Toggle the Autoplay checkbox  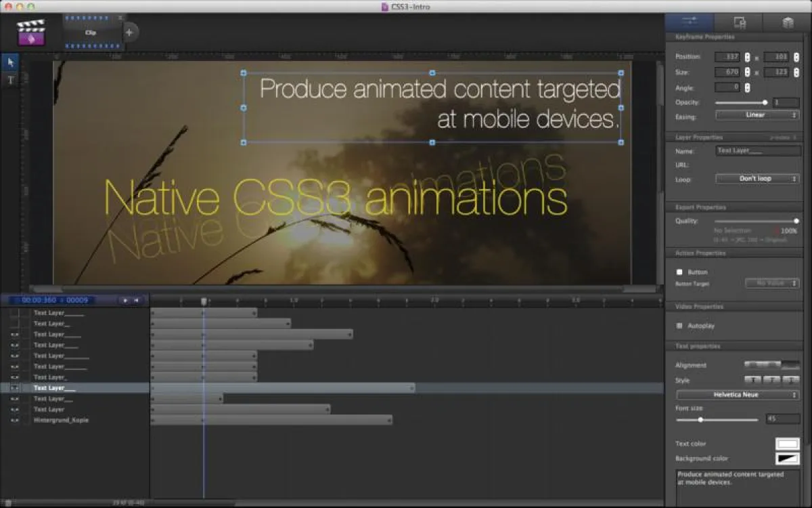point(680,326)
